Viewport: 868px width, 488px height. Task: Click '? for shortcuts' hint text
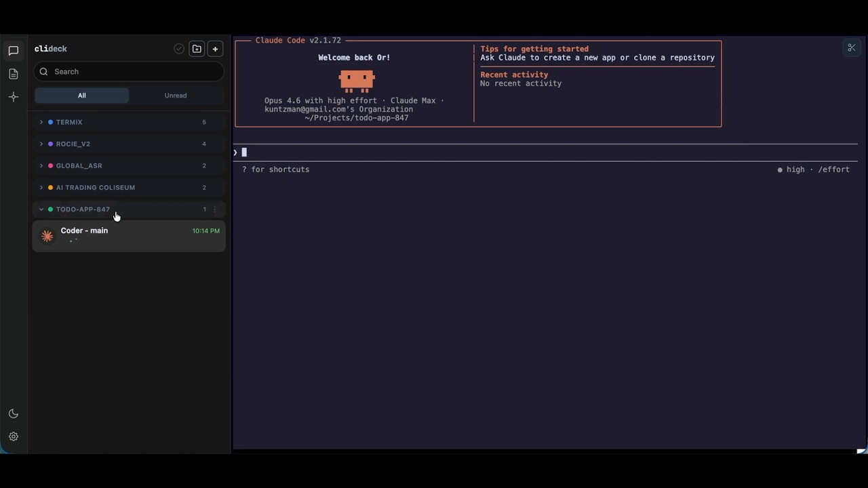point(275,169)
